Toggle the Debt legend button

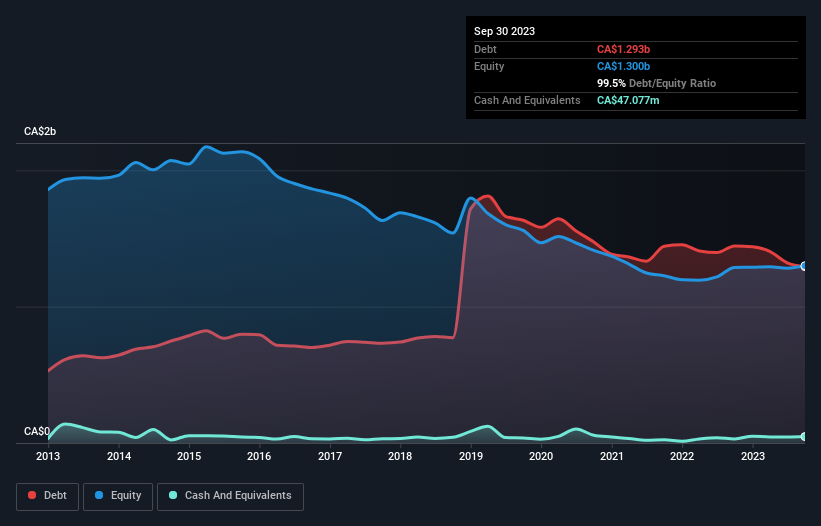[47, 496]
